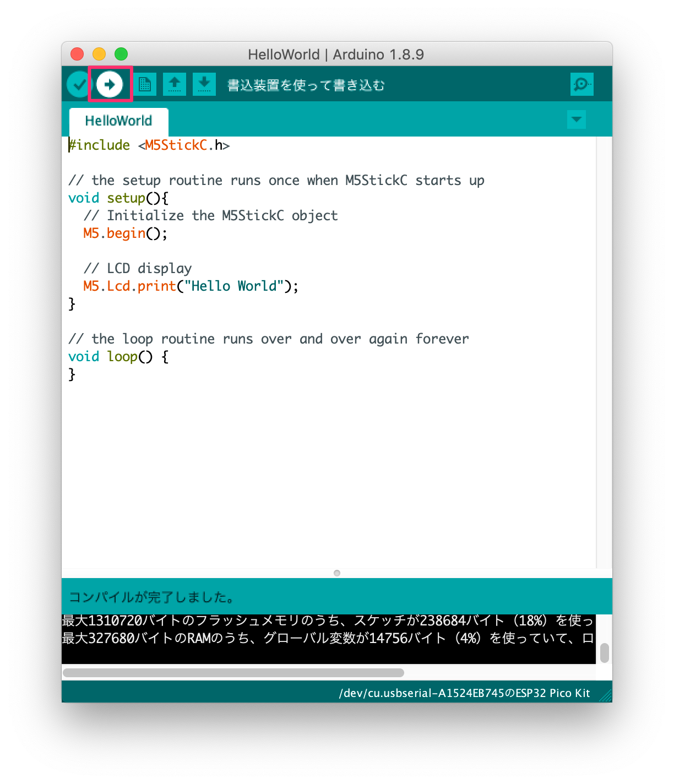Click the '// LCD display' comment
Image resolution: width=674 pixels, height=784 pixels.
pyautogui.click(x=138, y=269)
